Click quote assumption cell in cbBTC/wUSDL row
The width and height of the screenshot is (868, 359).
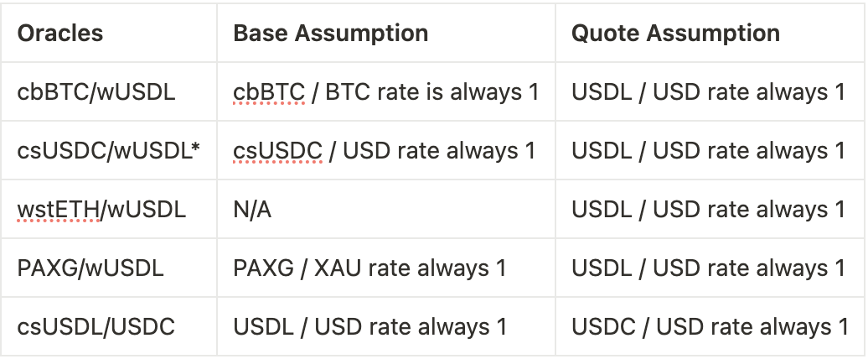[709, 91]
